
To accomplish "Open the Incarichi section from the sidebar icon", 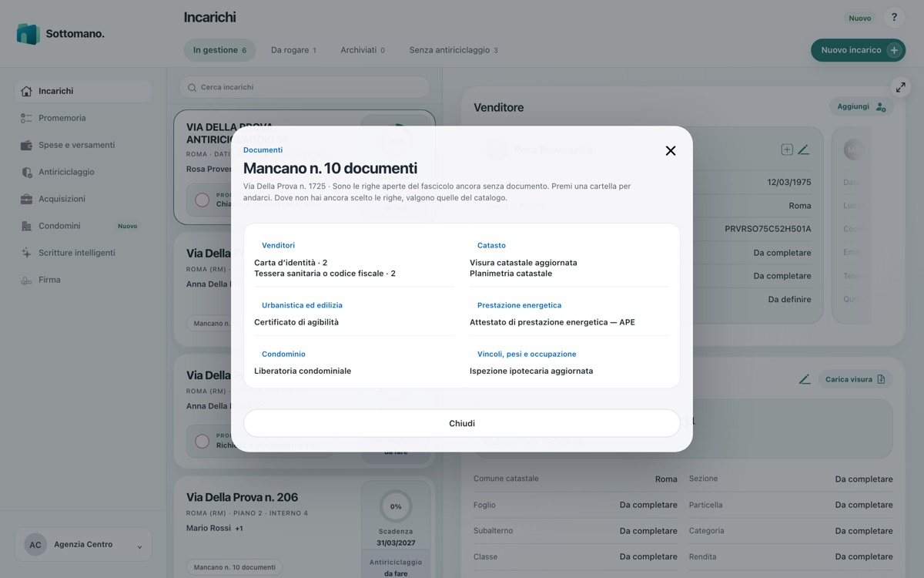I will click(27, 91).
